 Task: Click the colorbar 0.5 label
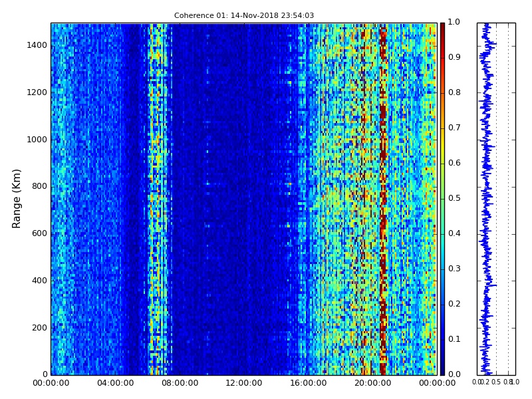pos(454,198)
